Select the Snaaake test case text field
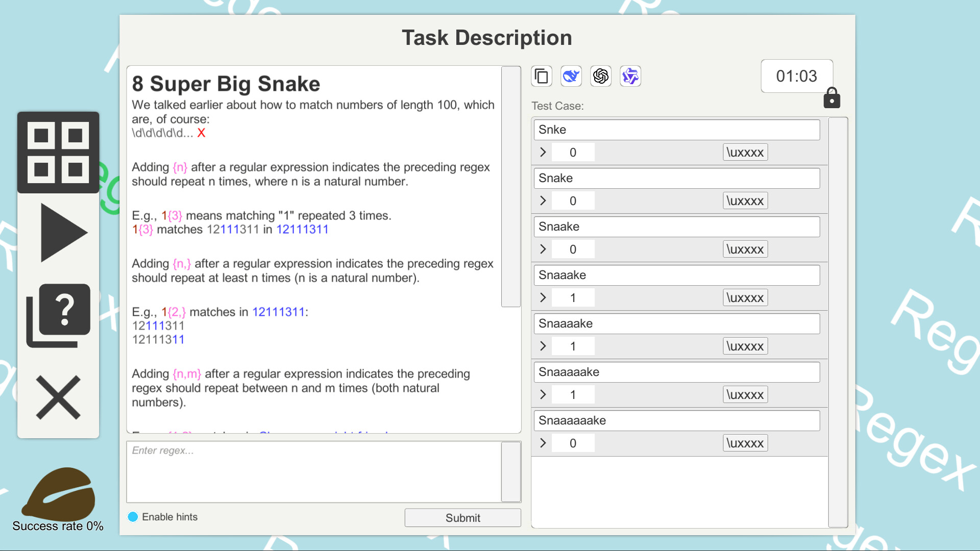 point(676,275)
